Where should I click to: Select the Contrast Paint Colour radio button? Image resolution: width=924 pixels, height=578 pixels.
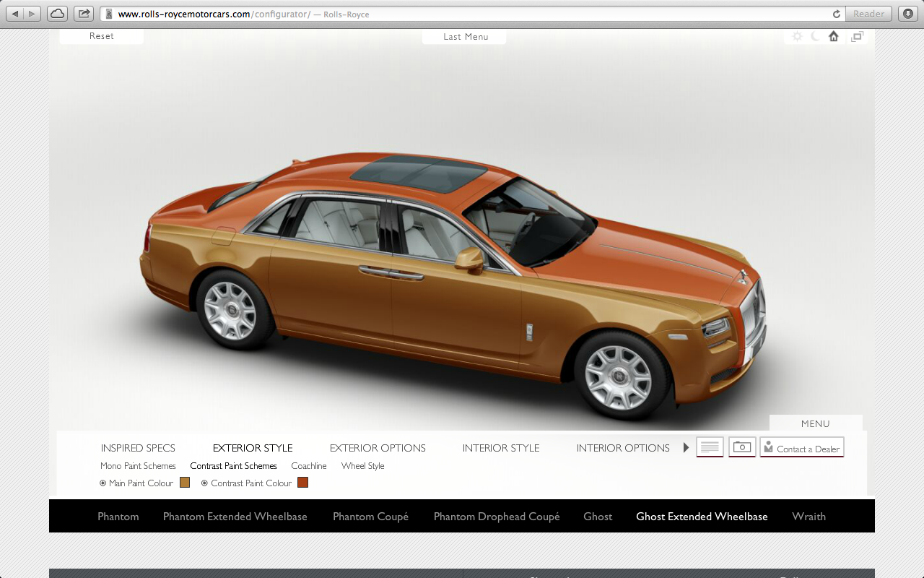(x=204, y=483)
